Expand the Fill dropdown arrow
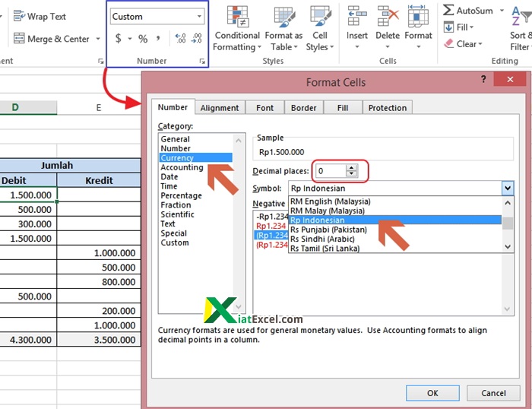Screen dimensions: 532x409 click(x=472, y=27)
